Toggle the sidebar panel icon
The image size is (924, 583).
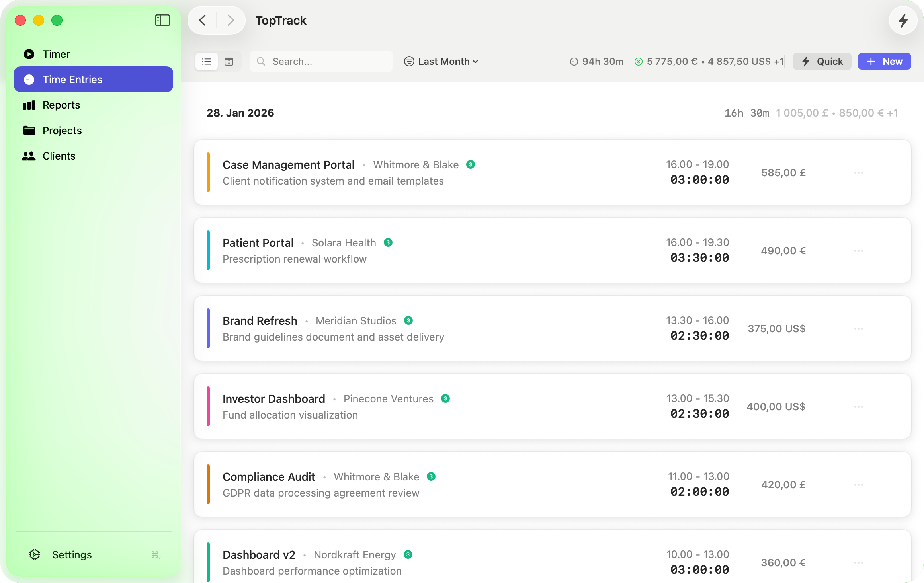coord(162,20)
